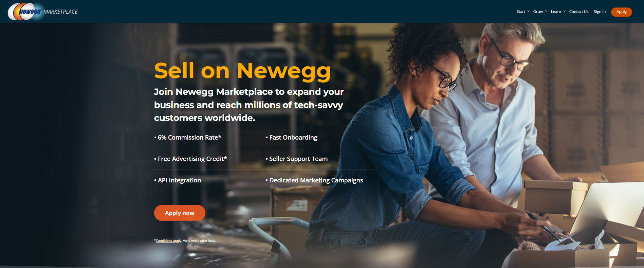Viewport: 644px width, 268px height.
Task: Select the API Integration item
Action: (178, 180)
